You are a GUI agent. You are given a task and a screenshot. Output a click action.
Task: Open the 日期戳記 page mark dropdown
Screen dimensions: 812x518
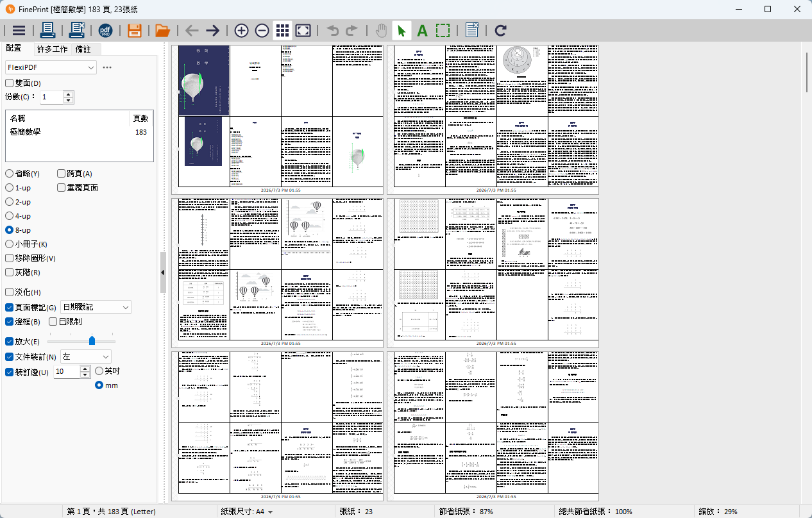coord(96,308)
